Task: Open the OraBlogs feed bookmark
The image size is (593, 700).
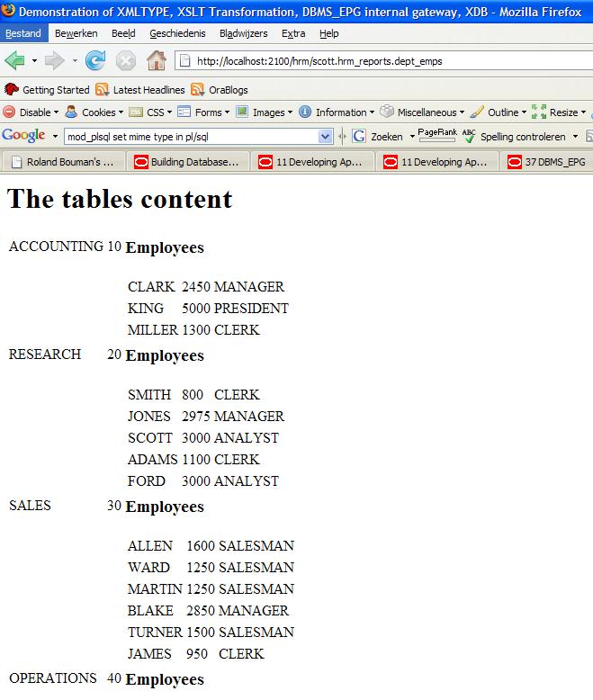Action: 220,90
